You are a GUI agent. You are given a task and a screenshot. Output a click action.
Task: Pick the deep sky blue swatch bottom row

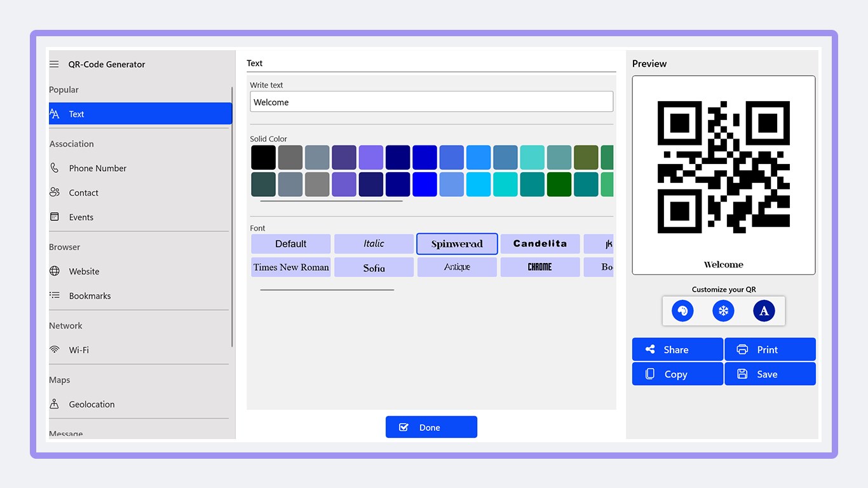click(x=478, y=184)
